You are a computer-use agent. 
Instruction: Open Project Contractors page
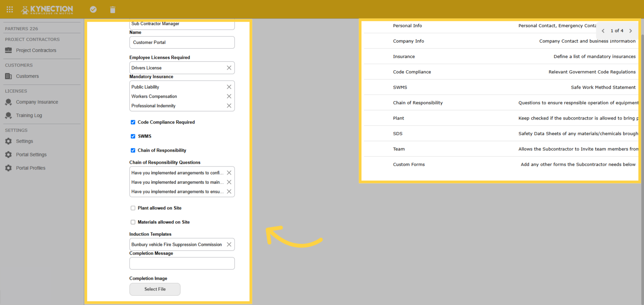[36, 50]
